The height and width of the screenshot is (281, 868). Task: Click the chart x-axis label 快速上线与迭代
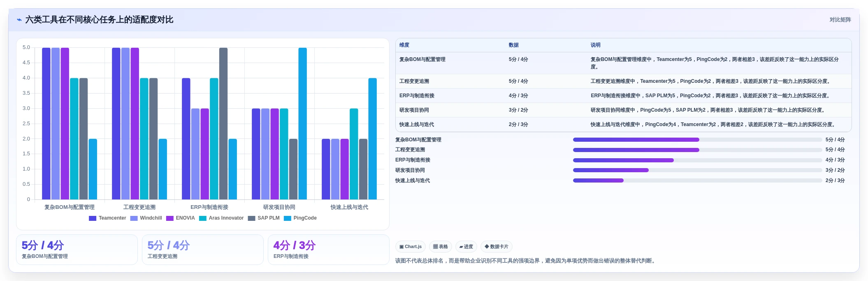[349, 207]
